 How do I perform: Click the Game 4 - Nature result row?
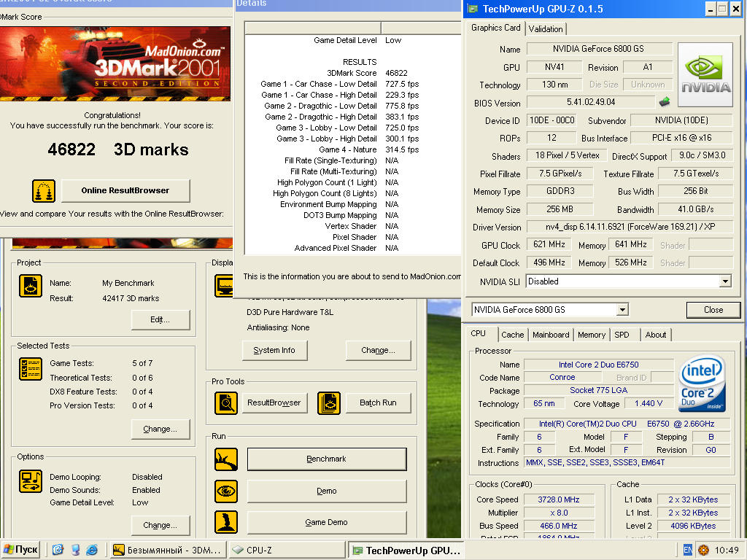[352, 149]
